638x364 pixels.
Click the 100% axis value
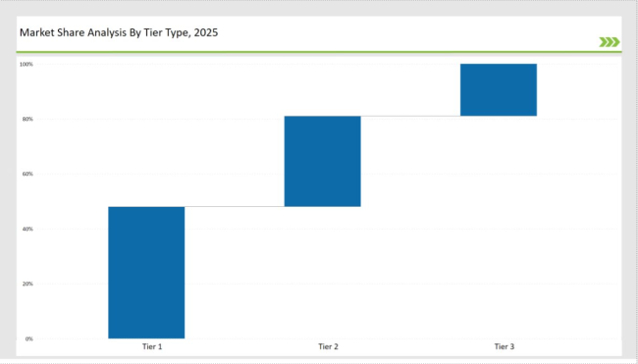tap(27, 64)
